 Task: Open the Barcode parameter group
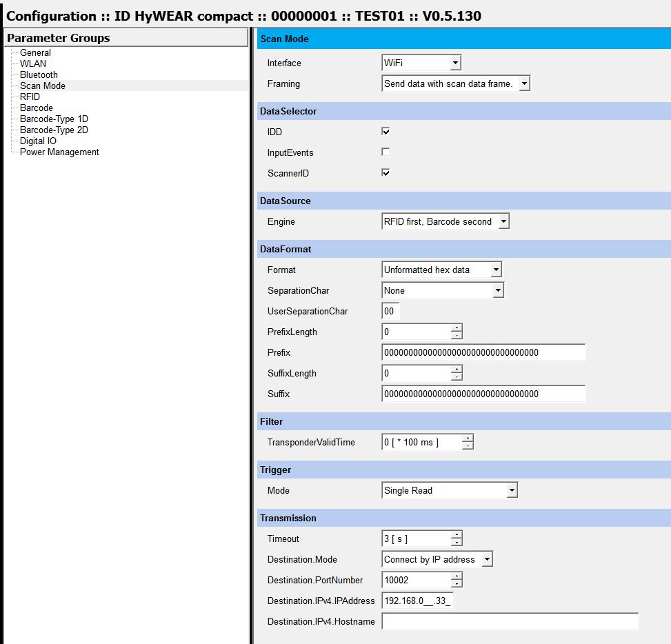point(37,108)
